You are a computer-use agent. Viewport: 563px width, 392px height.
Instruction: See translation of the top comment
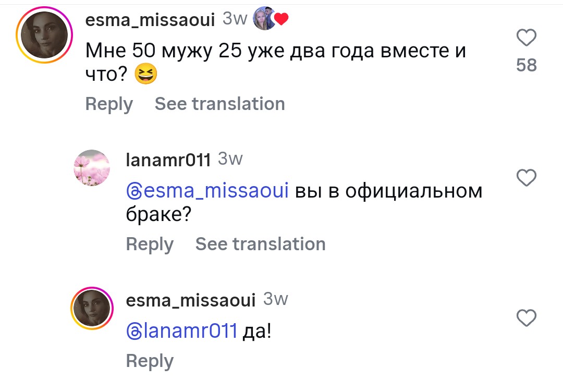pos(219,104)
